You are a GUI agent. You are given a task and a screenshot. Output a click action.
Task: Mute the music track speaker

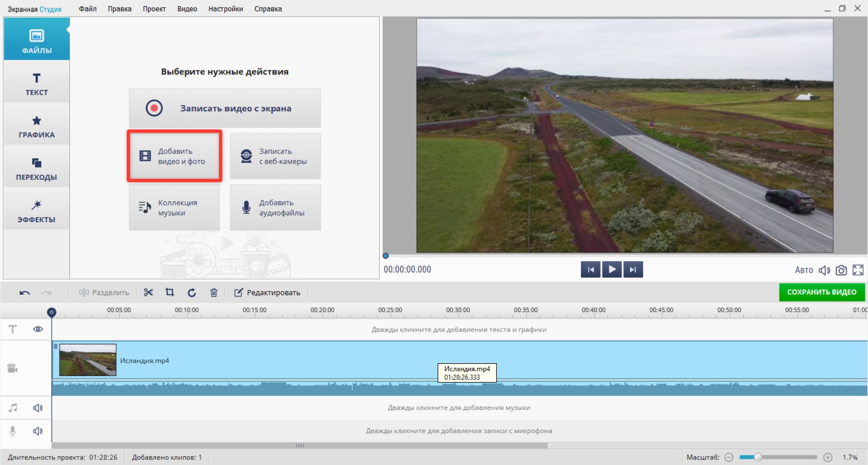coord(38,408)
